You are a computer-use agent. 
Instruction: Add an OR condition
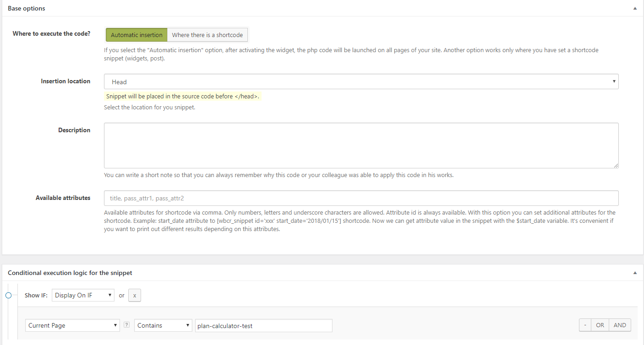coord(600,325)
